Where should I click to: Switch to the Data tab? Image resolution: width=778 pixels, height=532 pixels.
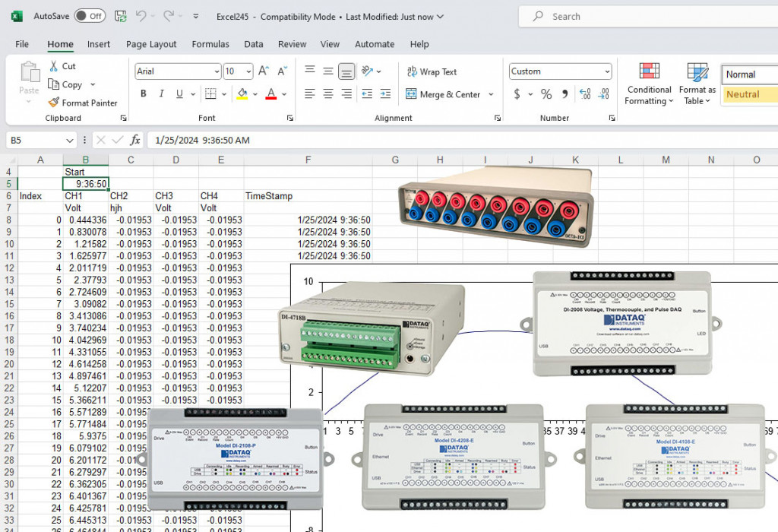[x=253, y=44]
